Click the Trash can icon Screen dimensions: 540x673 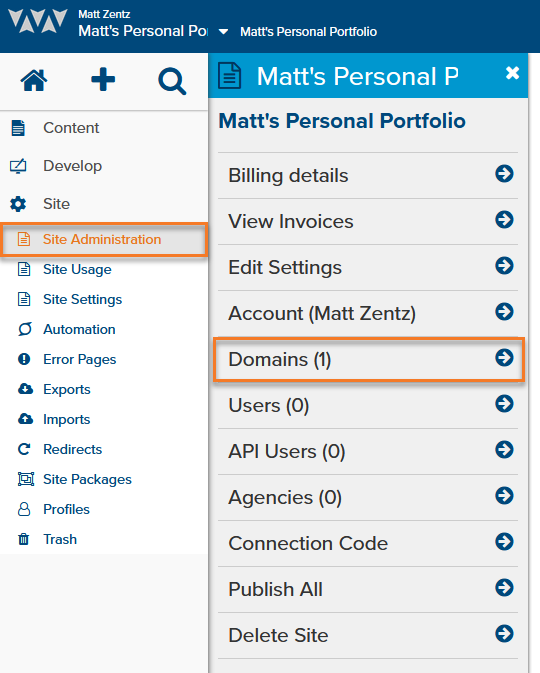pos(24,539)
